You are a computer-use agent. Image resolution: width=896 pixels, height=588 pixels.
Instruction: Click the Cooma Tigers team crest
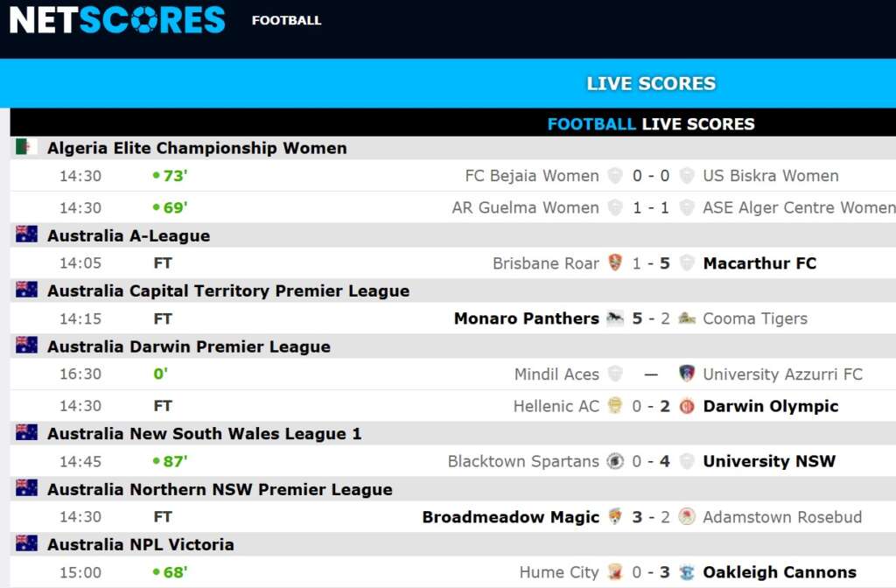[x=687, y=318]
